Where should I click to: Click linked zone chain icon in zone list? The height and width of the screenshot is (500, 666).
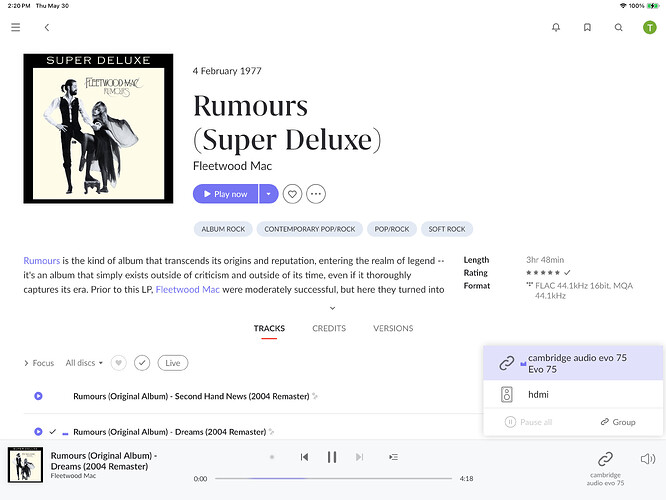coord(507,363)
